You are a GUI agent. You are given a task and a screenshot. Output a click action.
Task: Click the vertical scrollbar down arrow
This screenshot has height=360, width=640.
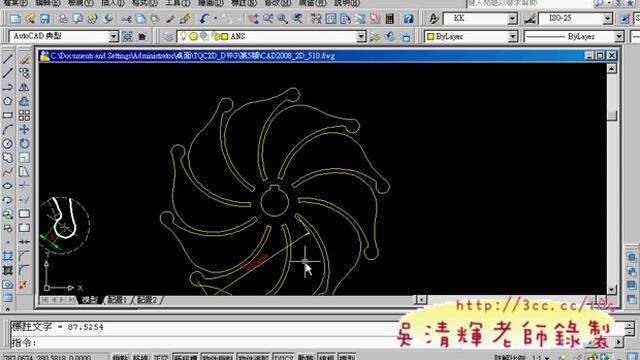click(x=611, y=289)
